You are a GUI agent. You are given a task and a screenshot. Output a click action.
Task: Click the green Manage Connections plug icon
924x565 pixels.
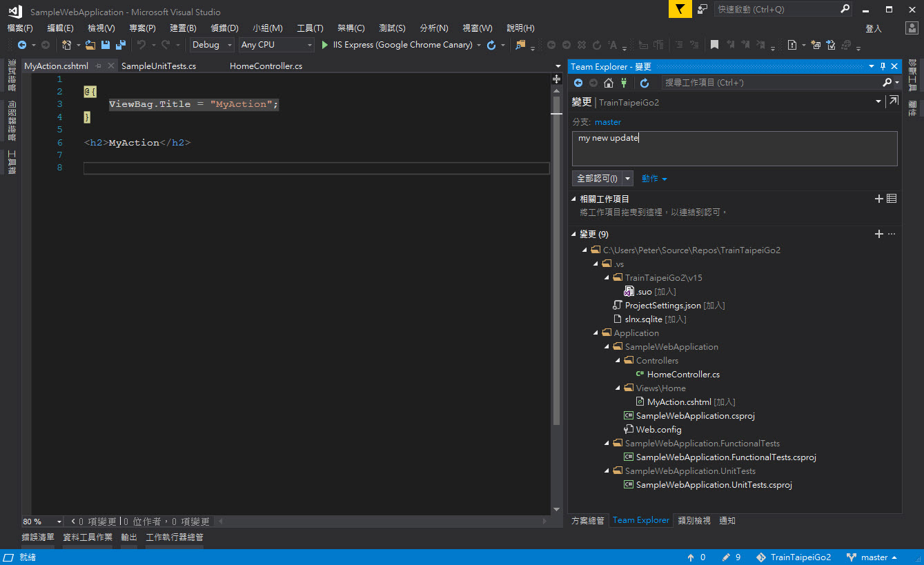pyautogui.click(x=624, y=83)
